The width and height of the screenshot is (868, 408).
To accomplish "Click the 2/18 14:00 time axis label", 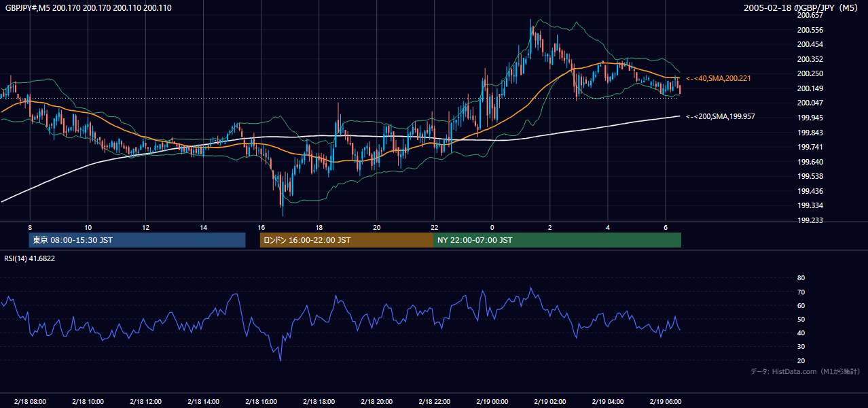I will (203, 401).
